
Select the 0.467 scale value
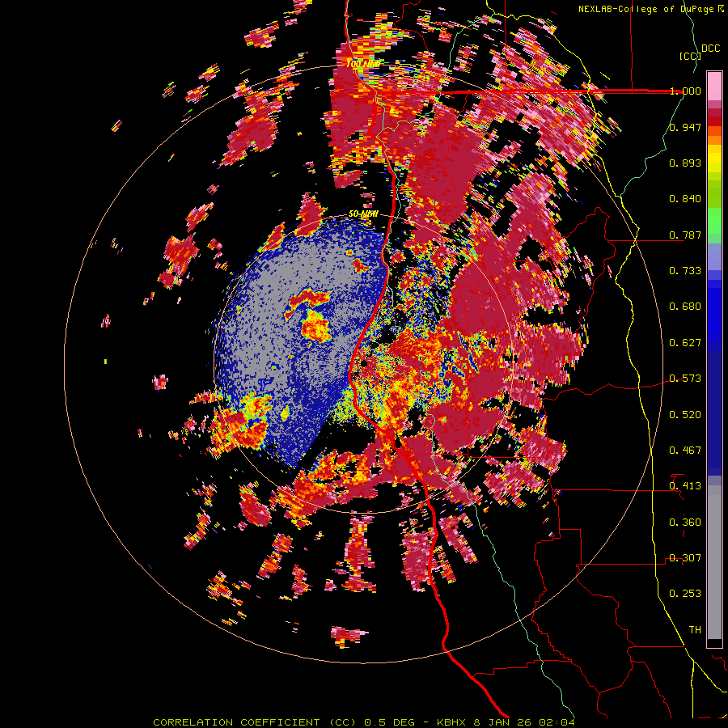[x=685, y=451]
